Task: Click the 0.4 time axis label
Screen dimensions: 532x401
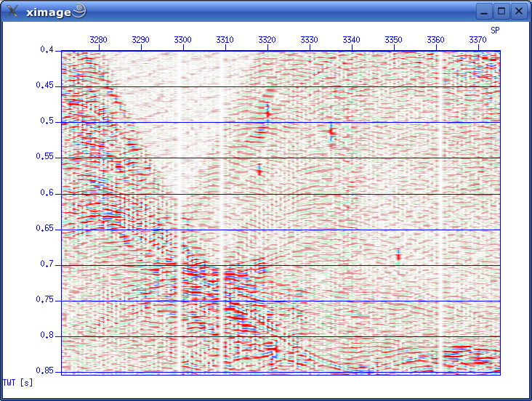Action: pos(47,50)
